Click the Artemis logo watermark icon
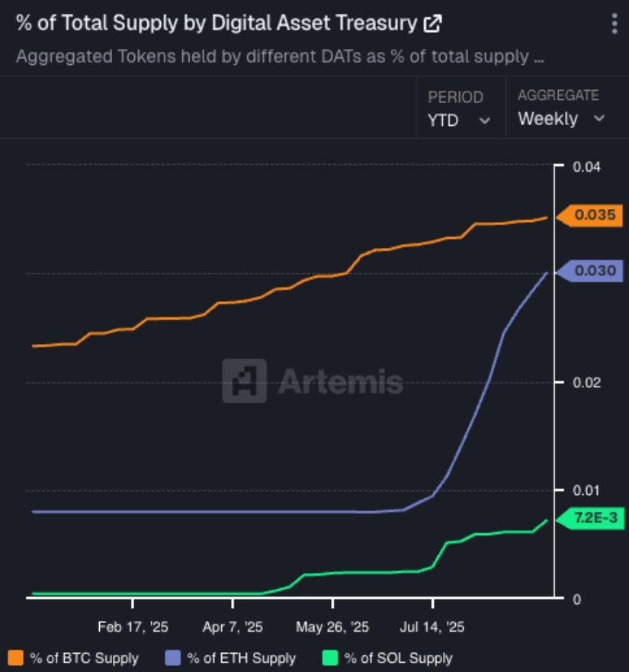This screenshot has height=672, width=629. [244, 381]
